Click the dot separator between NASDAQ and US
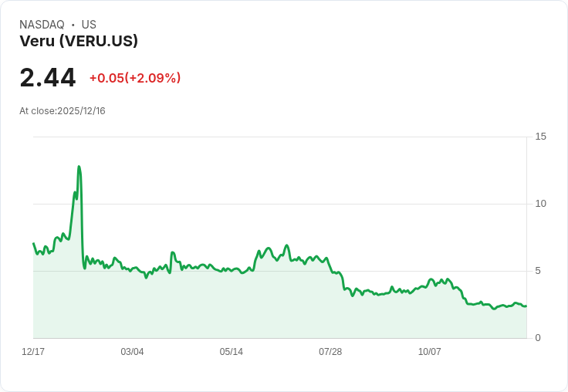Viewport: 568px width, 392px height. click(73, 25)
